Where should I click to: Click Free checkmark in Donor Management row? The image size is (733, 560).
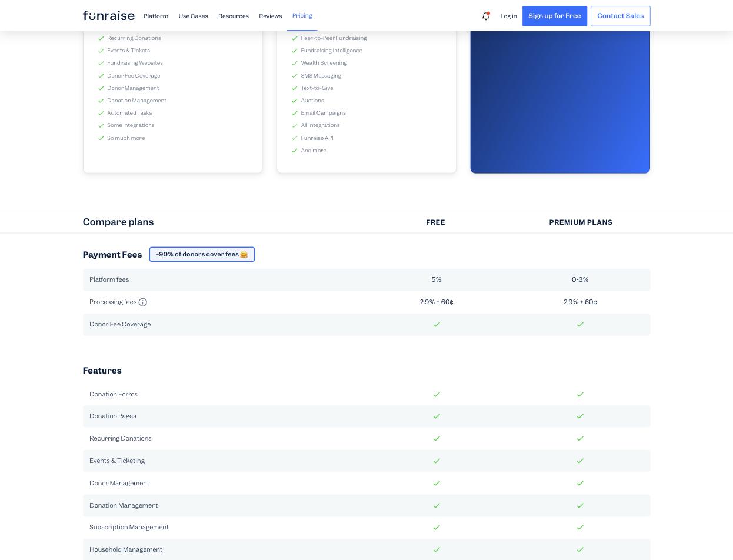437,483
